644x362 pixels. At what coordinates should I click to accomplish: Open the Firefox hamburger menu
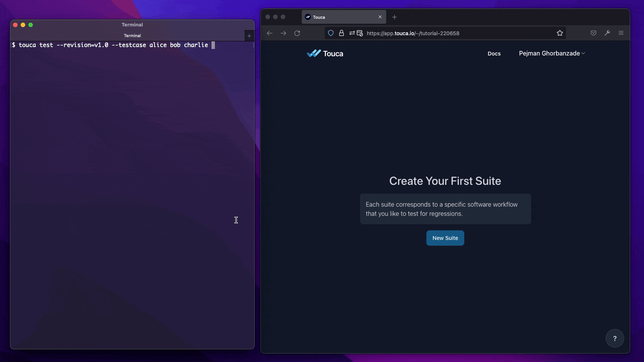621,33
